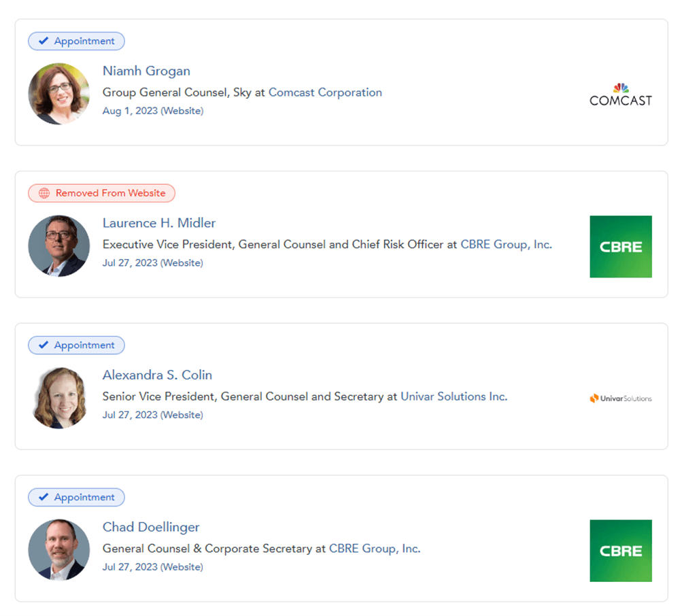
Task: Click Appointment badge above Niamh Grogan
Action: coord(76,41)
